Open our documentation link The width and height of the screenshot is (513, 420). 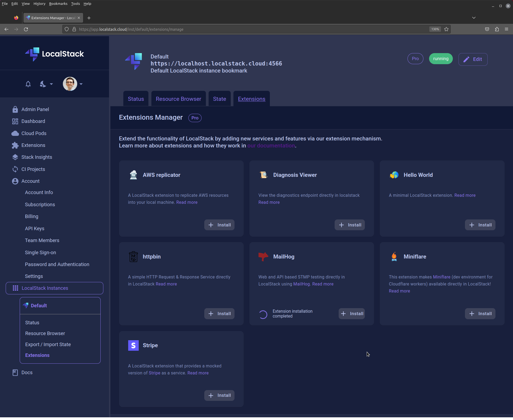pos(271,146)
